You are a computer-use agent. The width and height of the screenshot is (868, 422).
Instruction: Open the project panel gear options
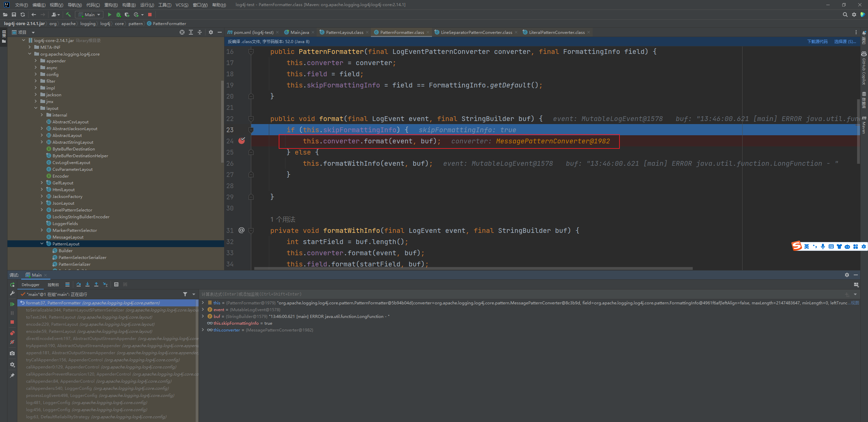pos(211,32)
